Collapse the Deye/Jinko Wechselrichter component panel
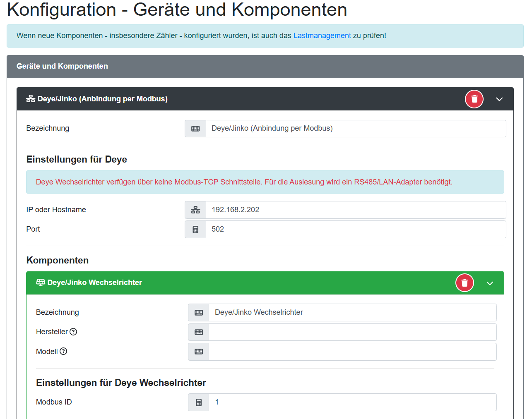This screenshot has height=419, width=532. (x=490, y=283)
